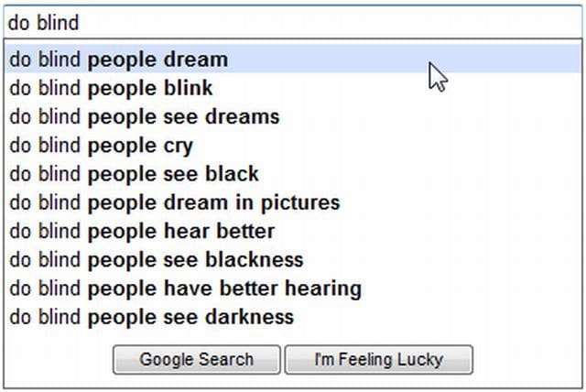This screenshot has height=392, width=586.
Task: Open the highlighted first autocomplete suggestion
Action: click(119, 60)
